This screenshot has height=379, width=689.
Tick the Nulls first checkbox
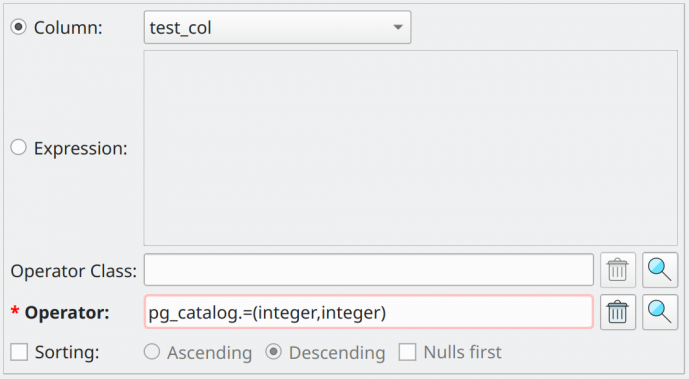(407, 352)
